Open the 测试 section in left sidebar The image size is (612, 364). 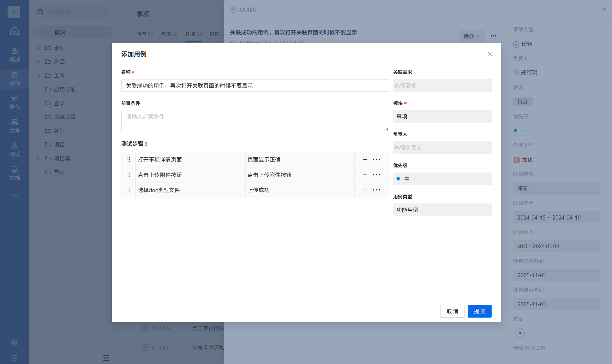pyautogui.click(x=15, y=150)
